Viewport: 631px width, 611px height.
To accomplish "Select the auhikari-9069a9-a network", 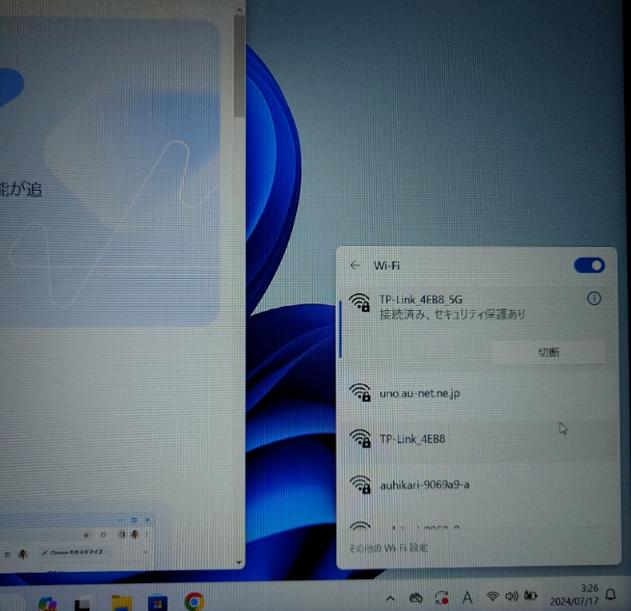I will (x=478, y=485).
